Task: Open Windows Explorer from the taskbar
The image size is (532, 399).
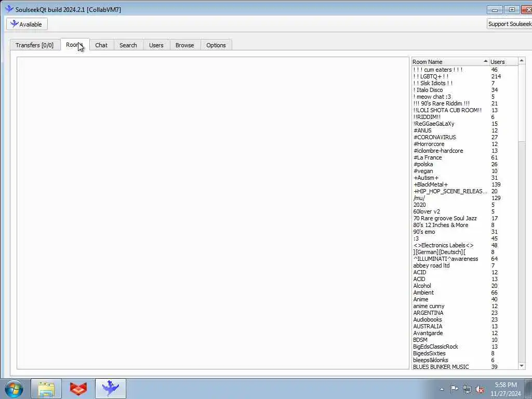Action: [x=46, y=389]
